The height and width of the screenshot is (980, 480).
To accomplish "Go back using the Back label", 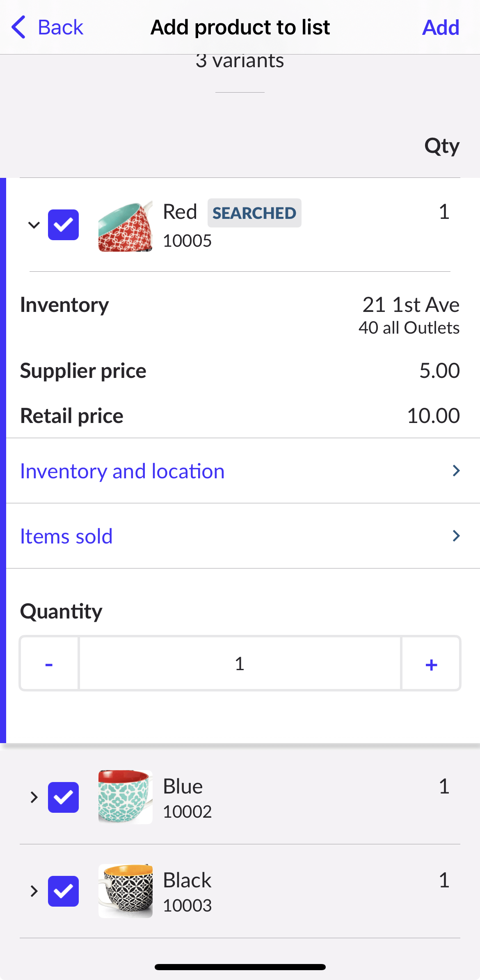I will pyautogui.click(x=61, y=27).
